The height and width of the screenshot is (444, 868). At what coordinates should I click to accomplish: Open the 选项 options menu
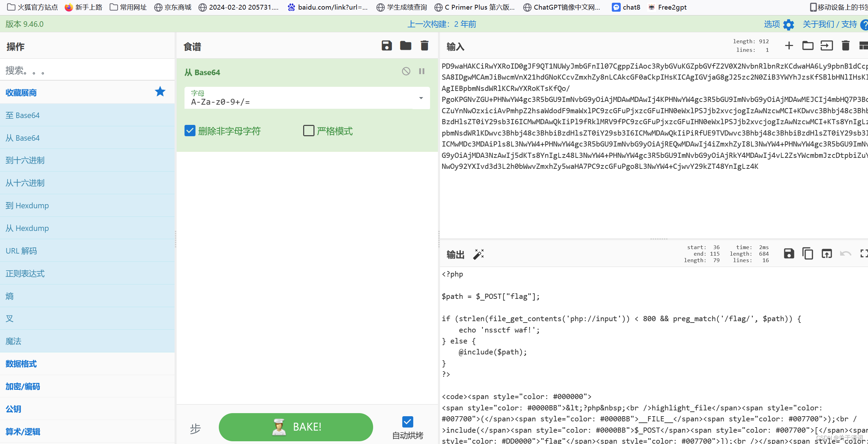click(778, 24)
